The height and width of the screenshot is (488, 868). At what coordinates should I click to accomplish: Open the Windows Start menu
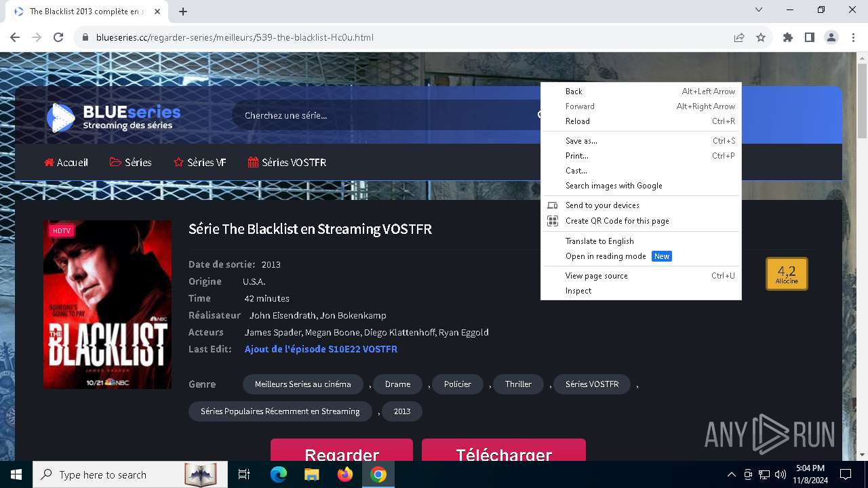pyautogui.click(x=16, y=474)
